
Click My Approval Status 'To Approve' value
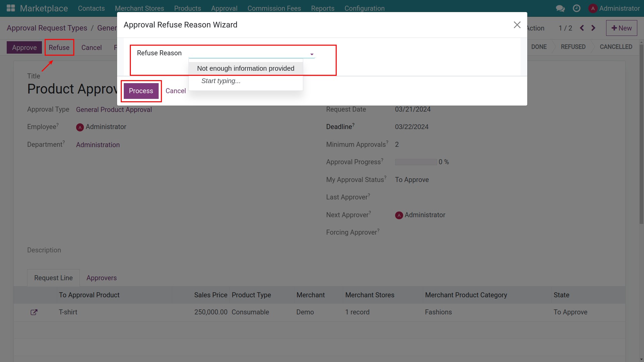click(x=412, y=180)
